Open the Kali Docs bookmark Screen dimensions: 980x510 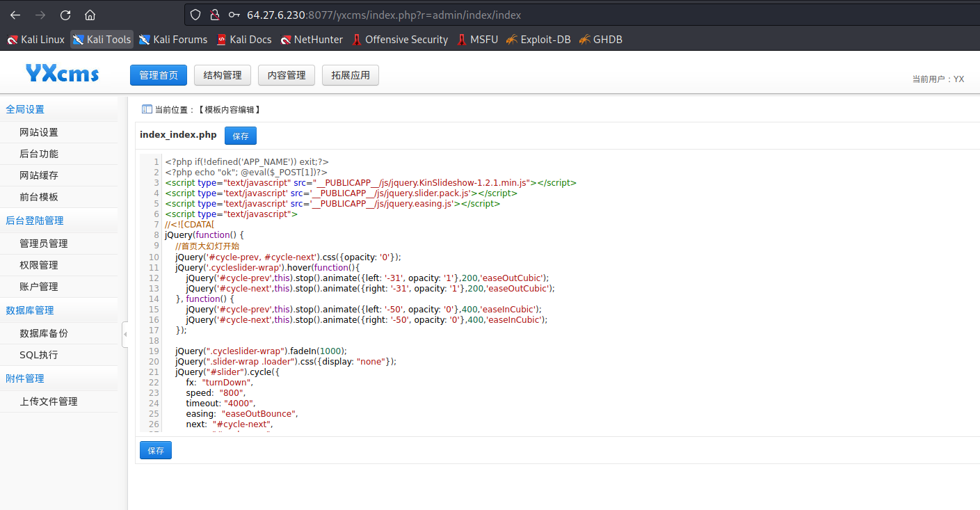[x=244, y=40]
